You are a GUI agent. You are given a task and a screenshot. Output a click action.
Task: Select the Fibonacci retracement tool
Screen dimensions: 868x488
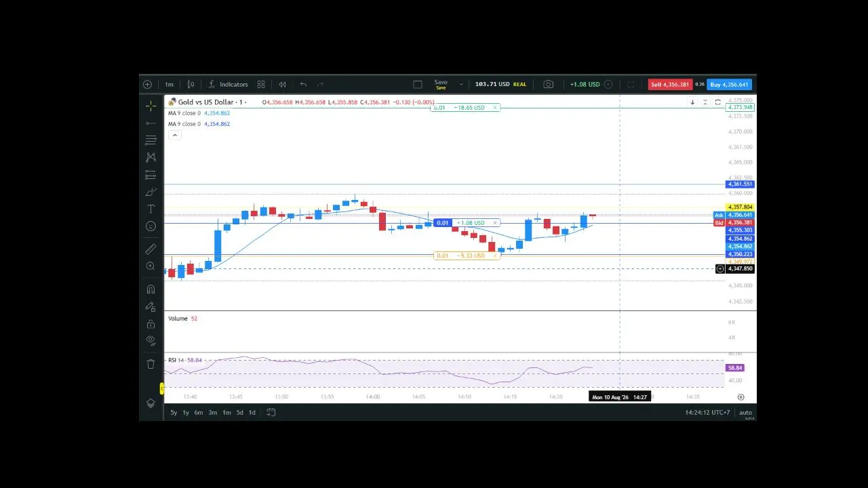tap(151, 140)
